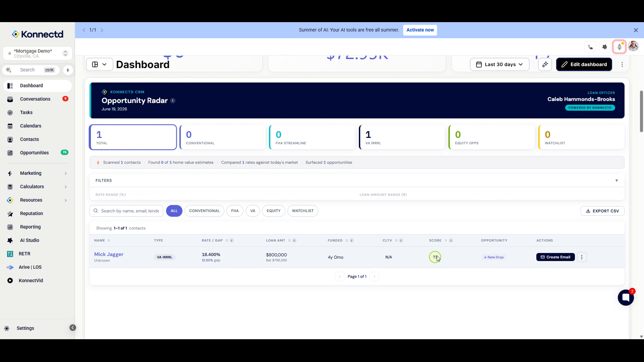Click Activate now in banner
Screen dimensions: 644x362
(420, 30)
